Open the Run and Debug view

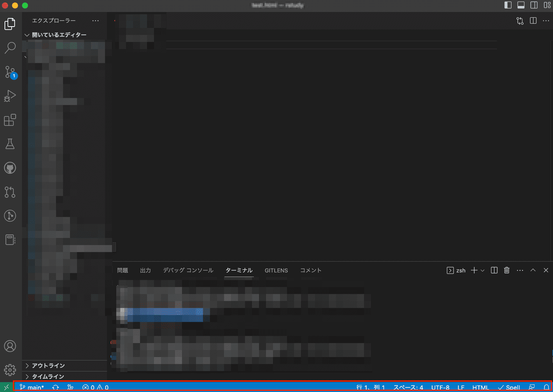pyautogui.click(x=10, y=96)
